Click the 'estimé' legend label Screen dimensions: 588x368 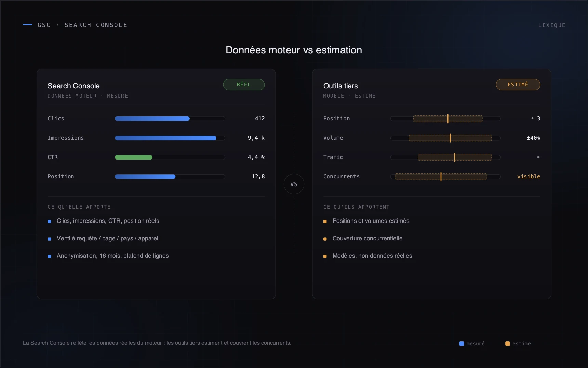(521, 344)
